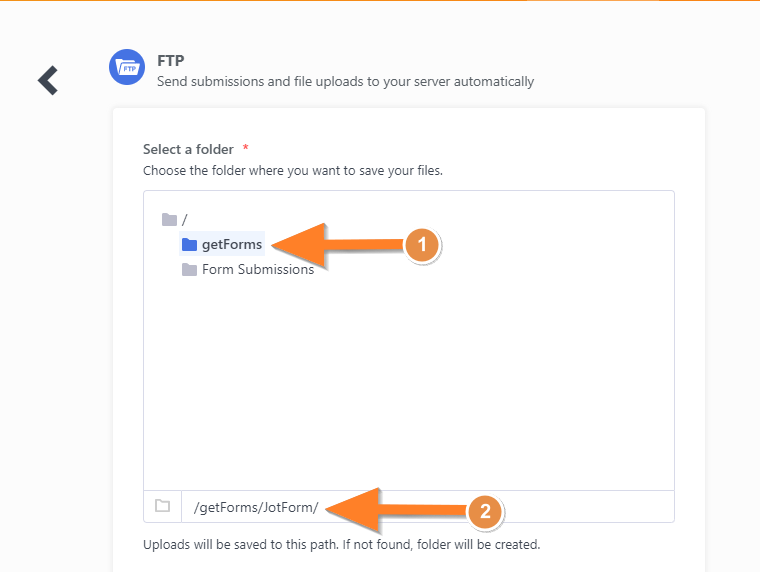The image size is (760, 572).
Task: Go back using the left chevron arrow
Action: (47, 80)
